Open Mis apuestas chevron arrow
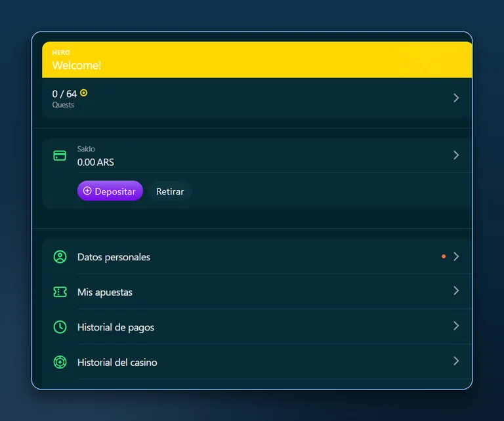This screenshot has width=504, height=421. [456, 291]
